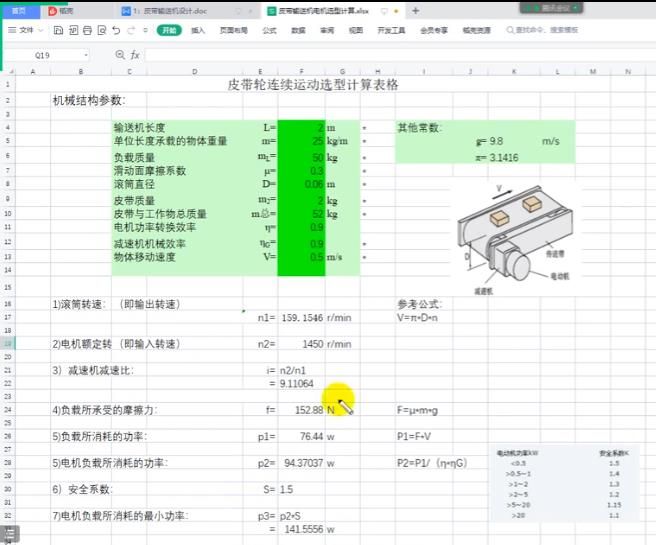Select the 审阅 ribbon tab

327,30
